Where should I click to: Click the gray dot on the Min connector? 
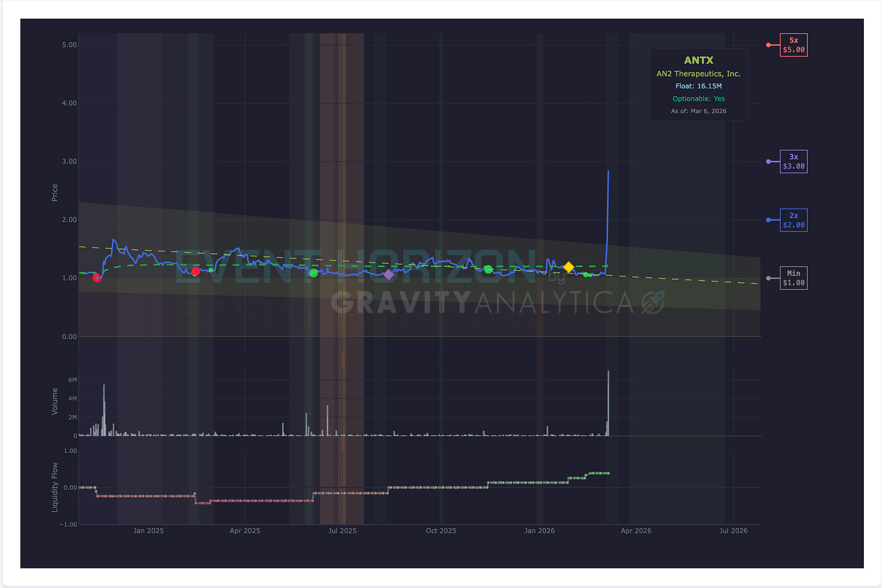click(x=769, y=279)
